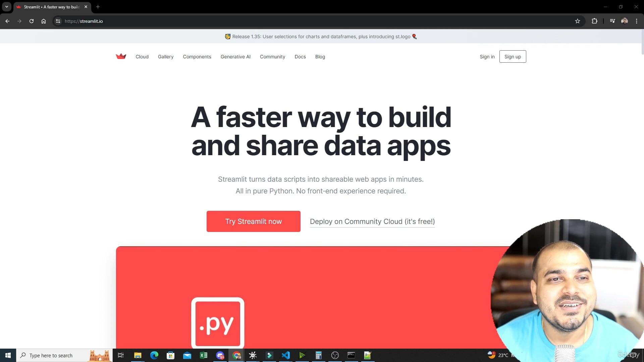644x362 pixels.
Task: Click the taskbar search box
Action: click(x=64, y=355)
